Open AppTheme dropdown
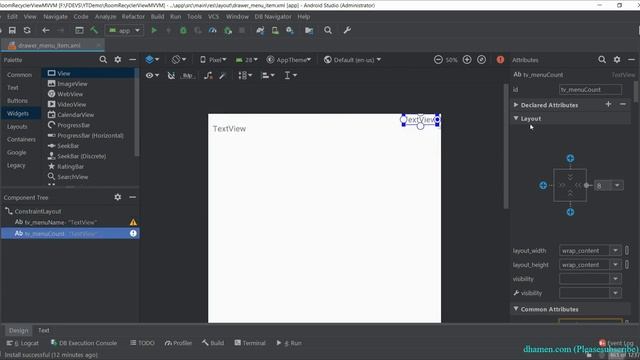 [289, 60]
